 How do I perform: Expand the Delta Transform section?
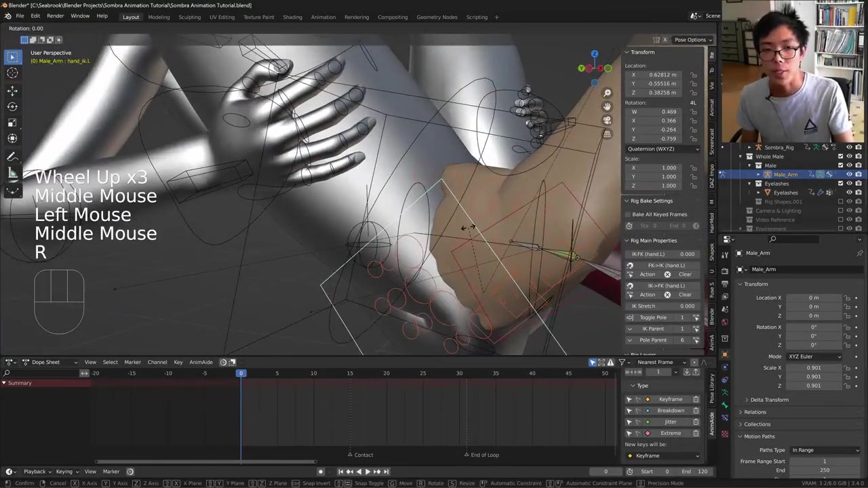(769, 400)
